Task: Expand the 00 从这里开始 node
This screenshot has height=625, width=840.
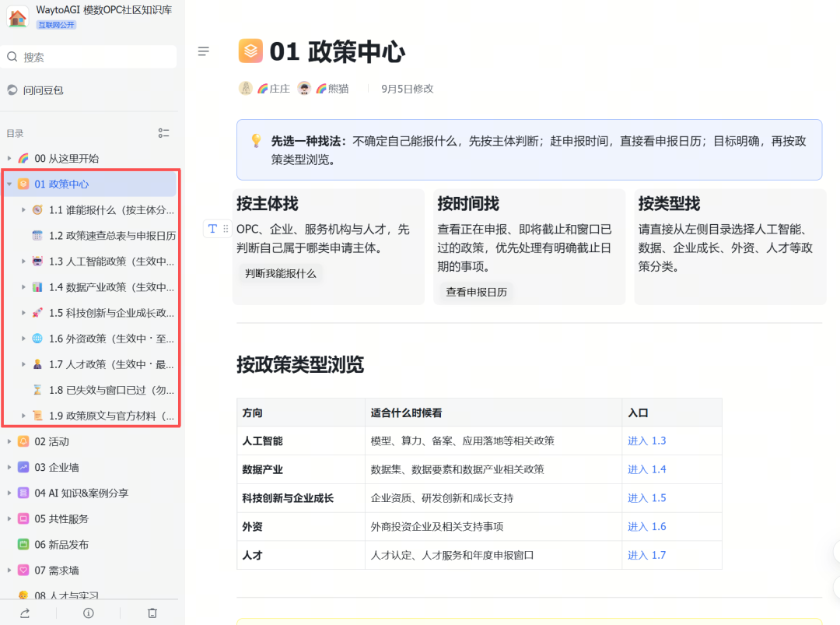Action: click(x=9, y=158)
